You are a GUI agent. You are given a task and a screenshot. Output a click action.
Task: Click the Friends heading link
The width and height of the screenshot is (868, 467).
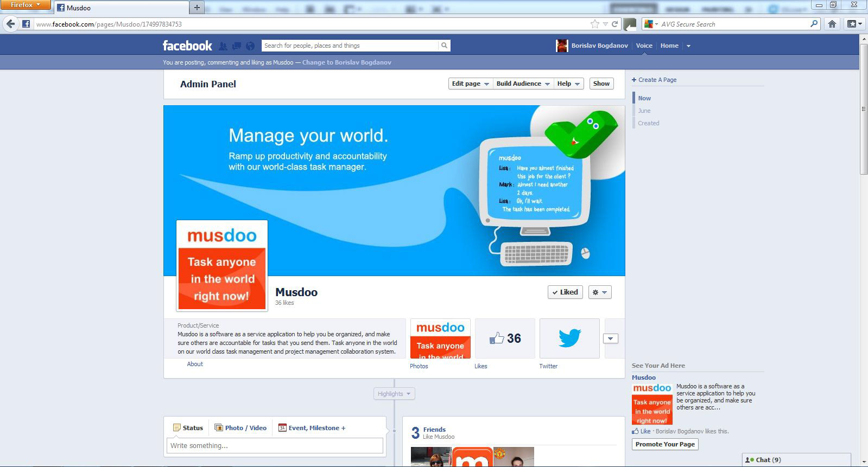tap(434, 430)
